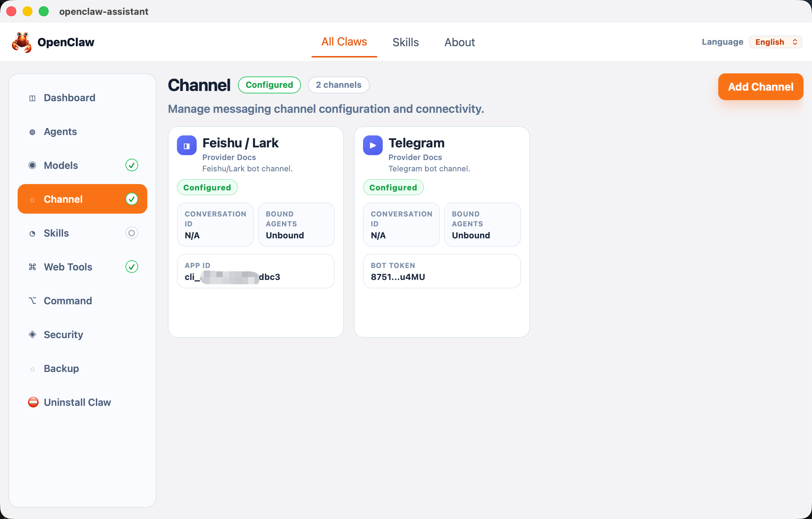Click the Feishu Bound Agents Unbound box
This screenshot has width=812, height=519.
[296, 225]
